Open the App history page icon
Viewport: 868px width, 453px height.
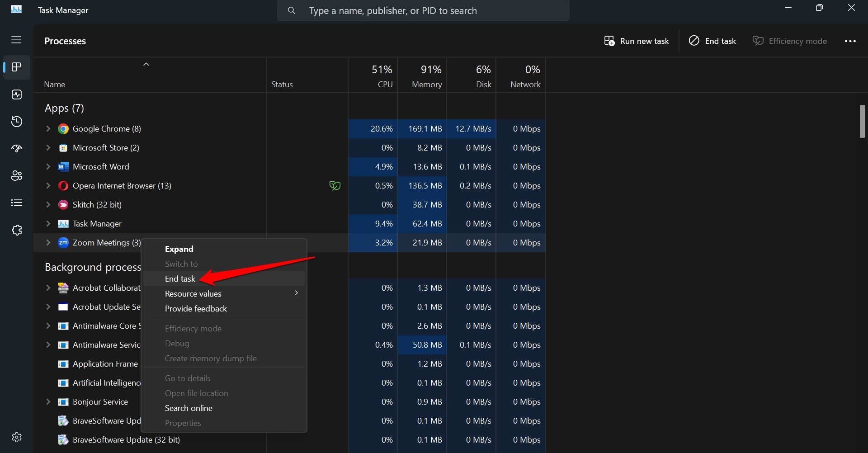click(17, 122)
